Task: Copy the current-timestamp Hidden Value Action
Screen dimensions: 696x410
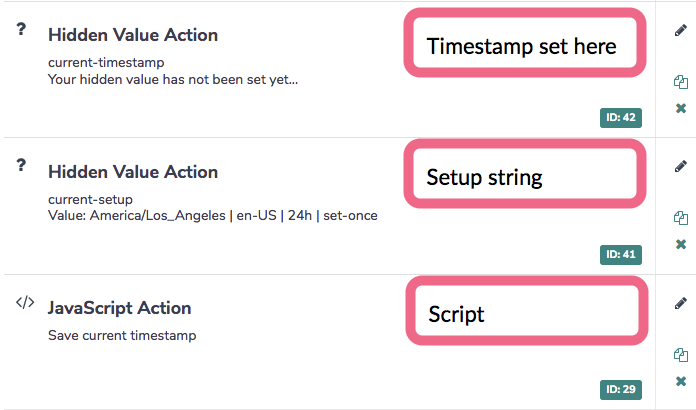Action: [681, 82]
